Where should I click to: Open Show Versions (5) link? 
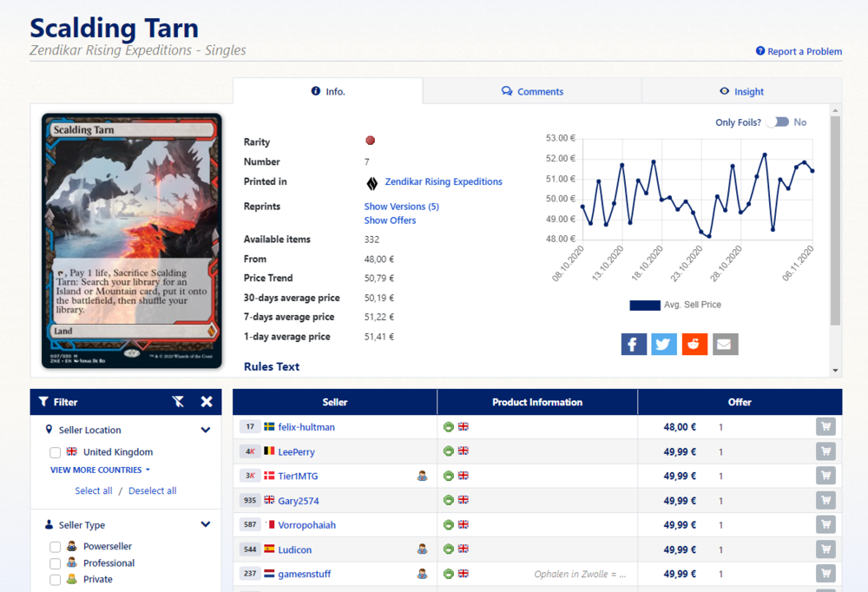(x=401, y=207)
